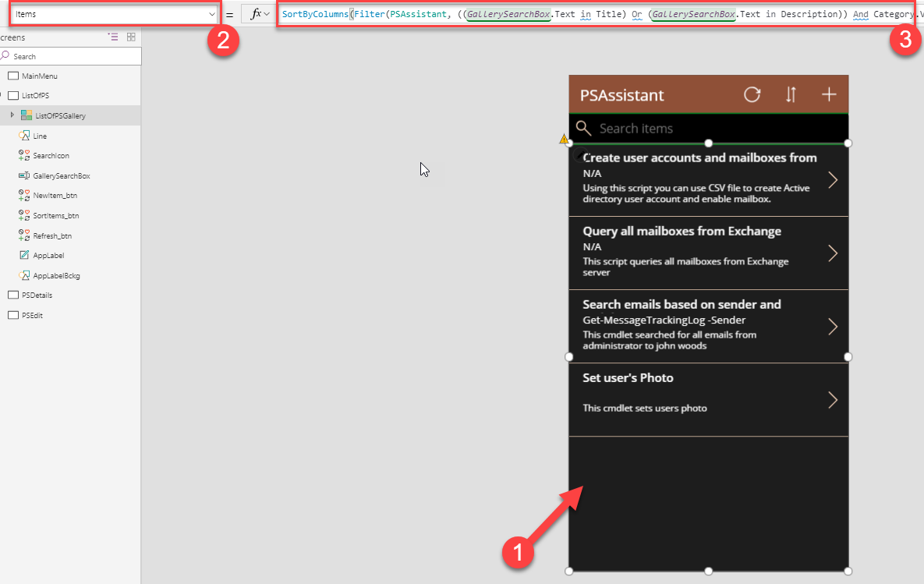Viewport: 924px width, 584px height.
Task: Click 'Query all mailboxes from Exchange' title
Action: pyautogui.click(x=681, y=232)
